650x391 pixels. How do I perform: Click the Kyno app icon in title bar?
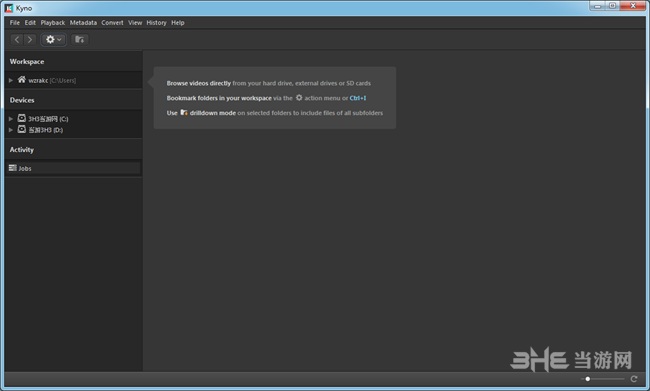click(x=9, y=8)
